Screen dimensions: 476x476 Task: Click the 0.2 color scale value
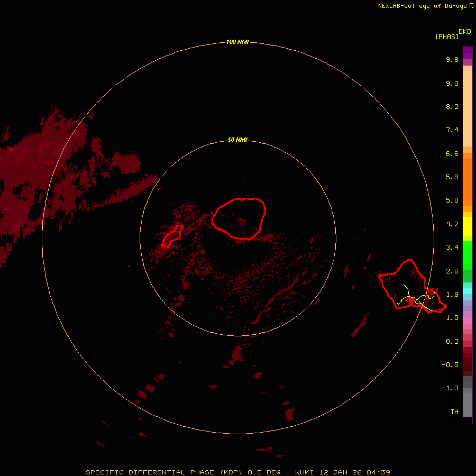tap(452, 342)
